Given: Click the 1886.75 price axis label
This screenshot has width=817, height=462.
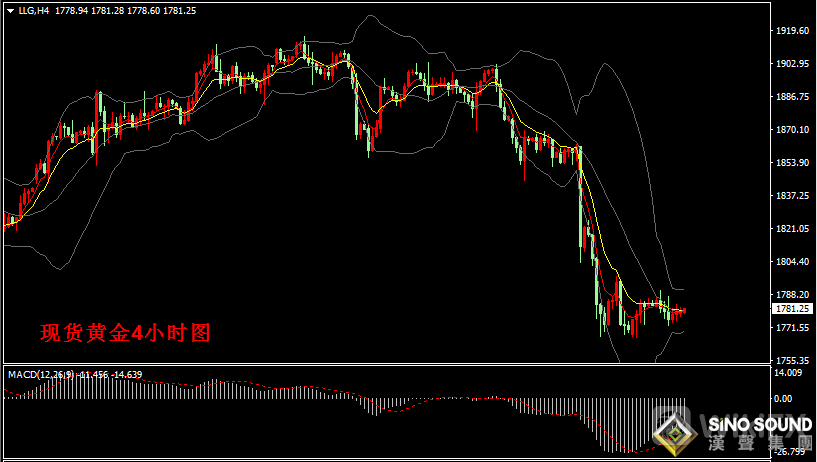Looking at the screenshot, I should [x=792, y=97].
